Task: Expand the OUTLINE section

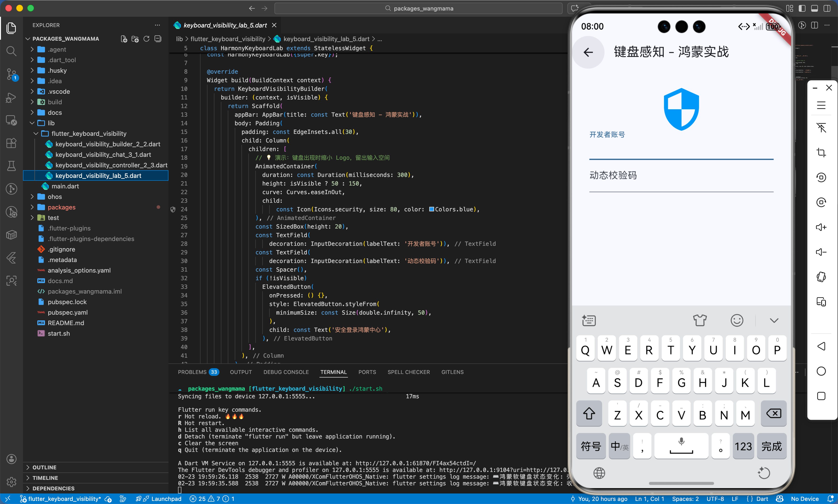Action: (44, 467)
